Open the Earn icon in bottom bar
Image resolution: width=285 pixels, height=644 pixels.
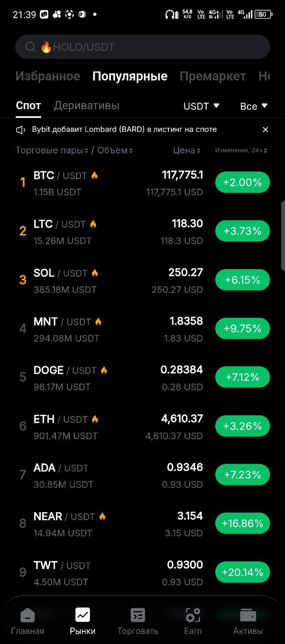[193, 615]
